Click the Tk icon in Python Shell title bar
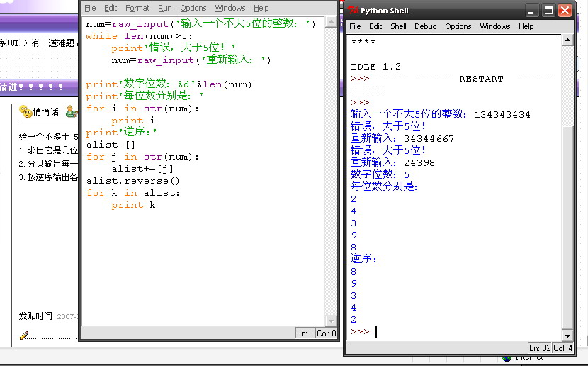The image size is (588, 366). point(354,11)
